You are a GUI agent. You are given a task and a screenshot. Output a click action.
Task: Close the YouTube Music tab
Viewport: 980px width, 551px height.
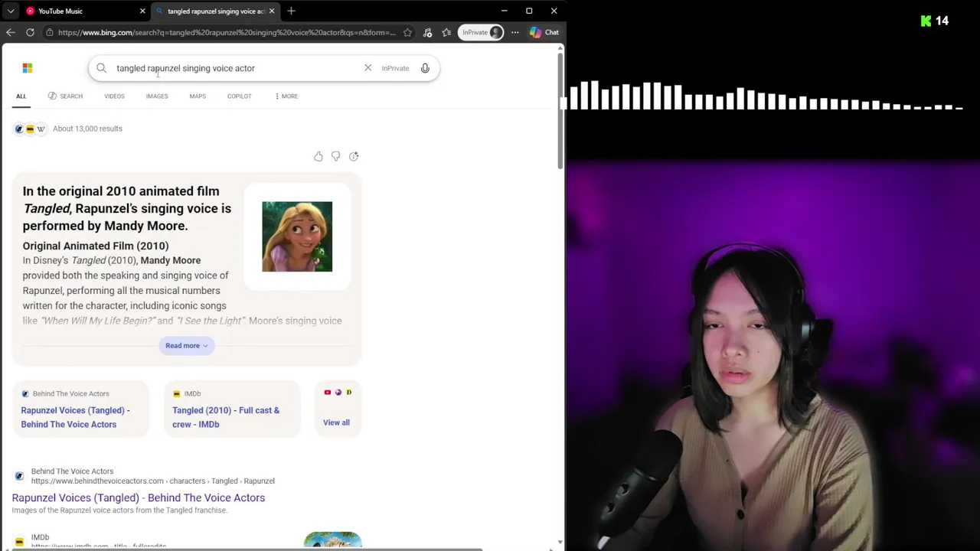click(142, 11)
